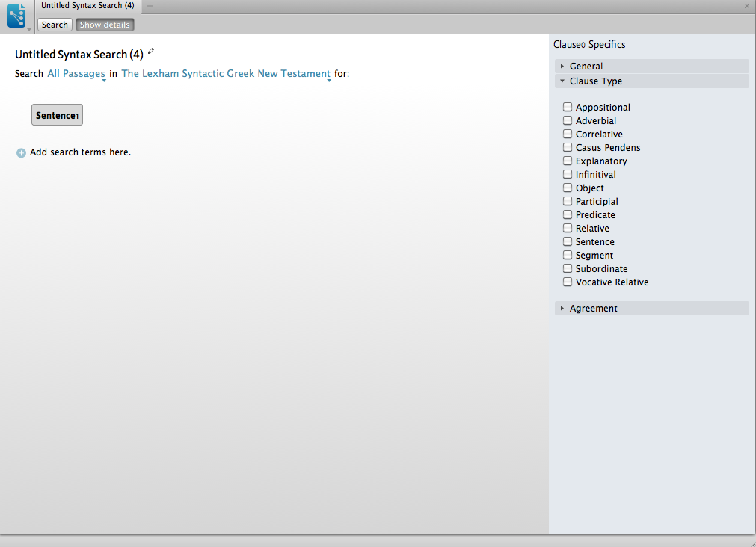Enable the Correlative checkbox
Image resolution: width=756 pixels, height=547 pixels.
(x=568, y=134)
